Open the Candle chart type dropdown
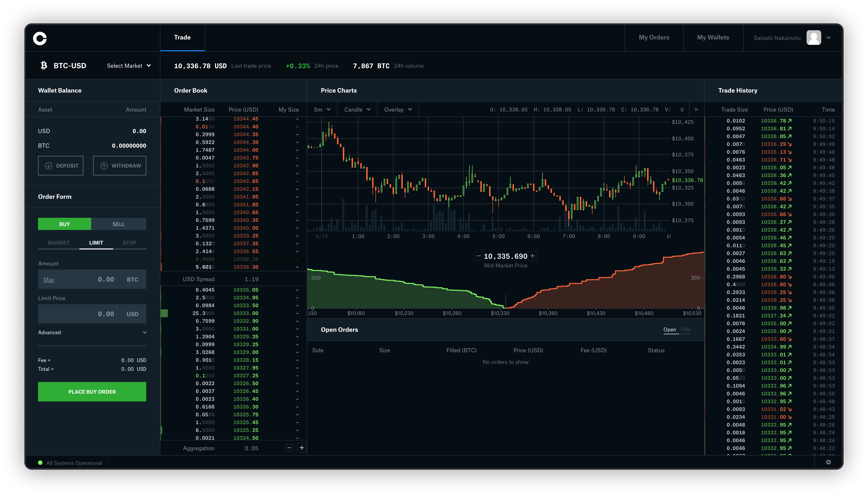Image resolution: width=868 pixels, height=495 pixels. pyautogui.click(x=356, y=110)
